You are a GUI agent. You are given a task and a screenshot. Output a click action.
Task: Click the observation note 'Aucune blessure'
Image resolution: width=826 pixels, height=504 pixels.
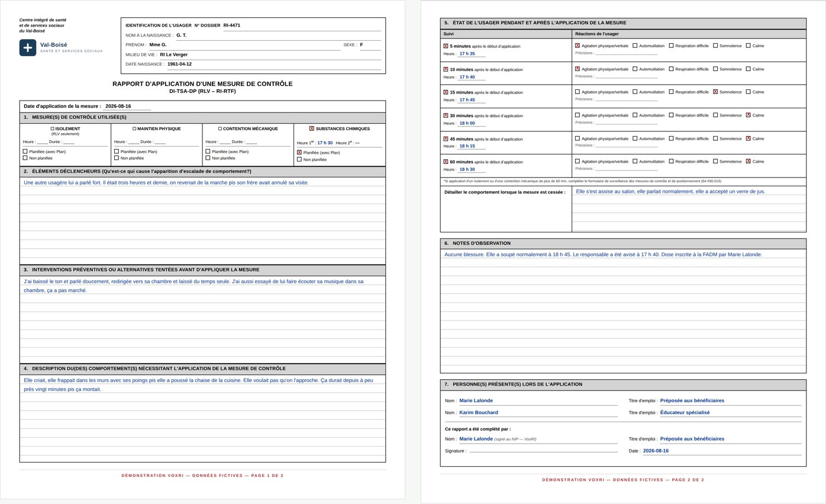coord(464,254)
